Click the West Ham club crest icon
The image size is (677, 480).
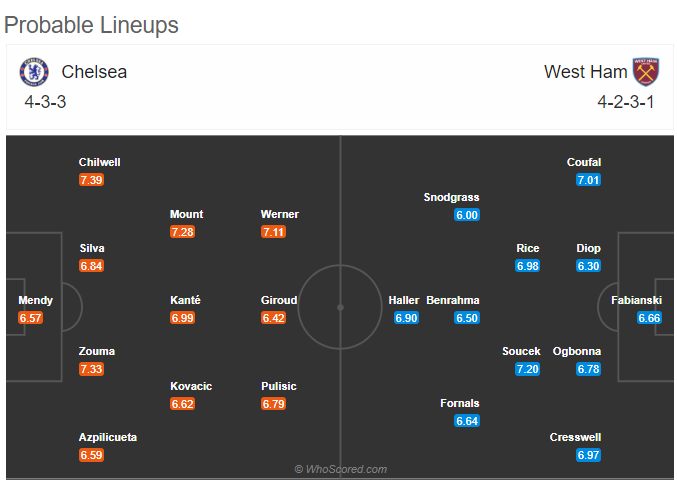pyautogui.click(x=646, y=72)
